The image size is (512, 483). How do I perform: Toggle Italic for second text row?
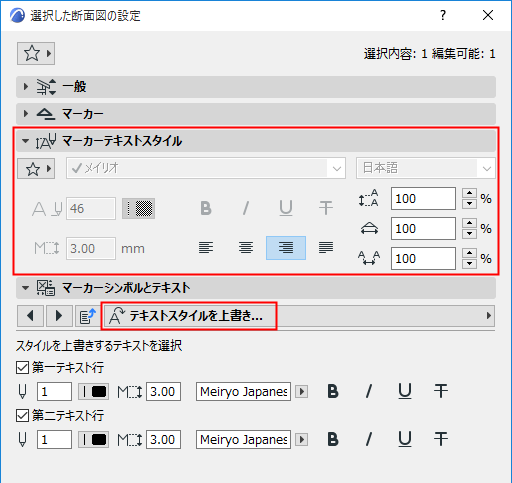[x=369, y=439]
